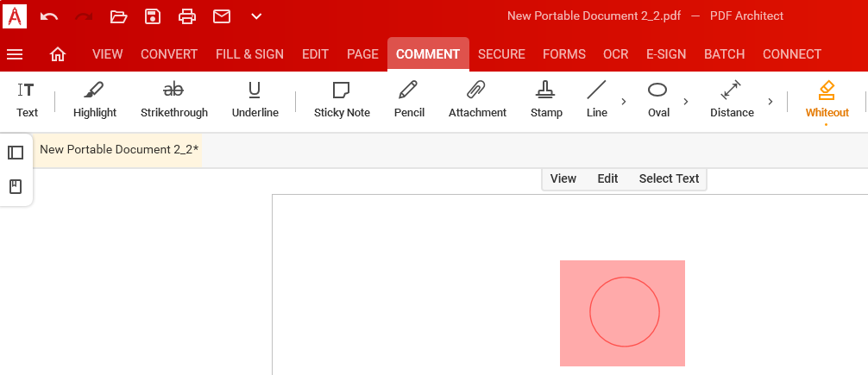Switch to the CONNECT tab
This screenshot has height=375, width=868.
(x=791, y=54)
